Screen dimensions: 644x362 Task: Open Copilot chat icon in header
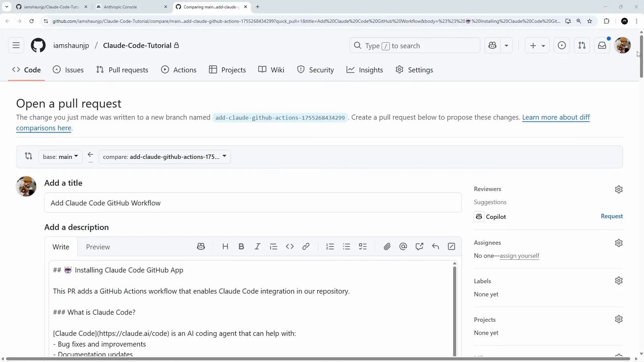(492, 45)
